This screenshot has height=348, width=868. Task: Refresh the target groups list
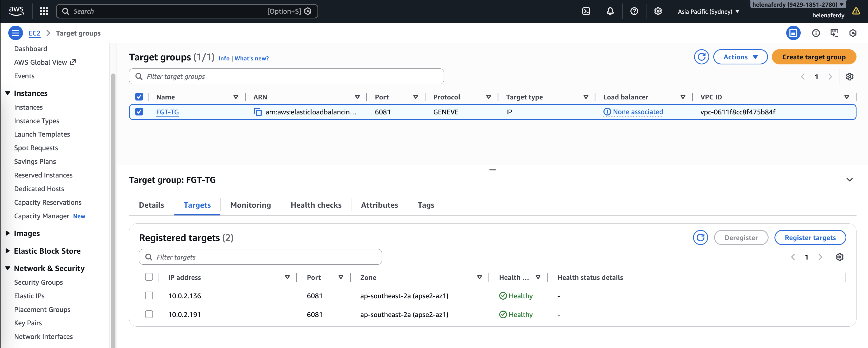pos(701,57)
